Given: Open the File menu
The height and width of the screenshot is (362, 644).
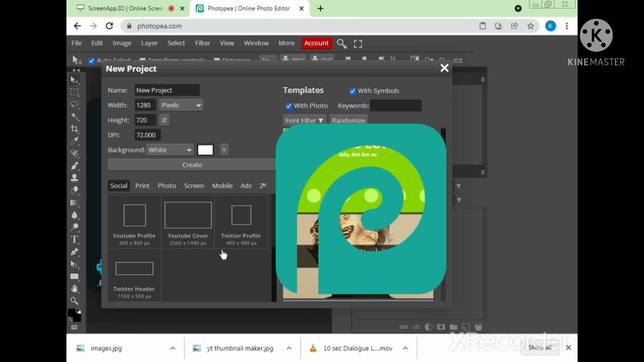Looking at the screenshot, I should (x=76, y=43).
